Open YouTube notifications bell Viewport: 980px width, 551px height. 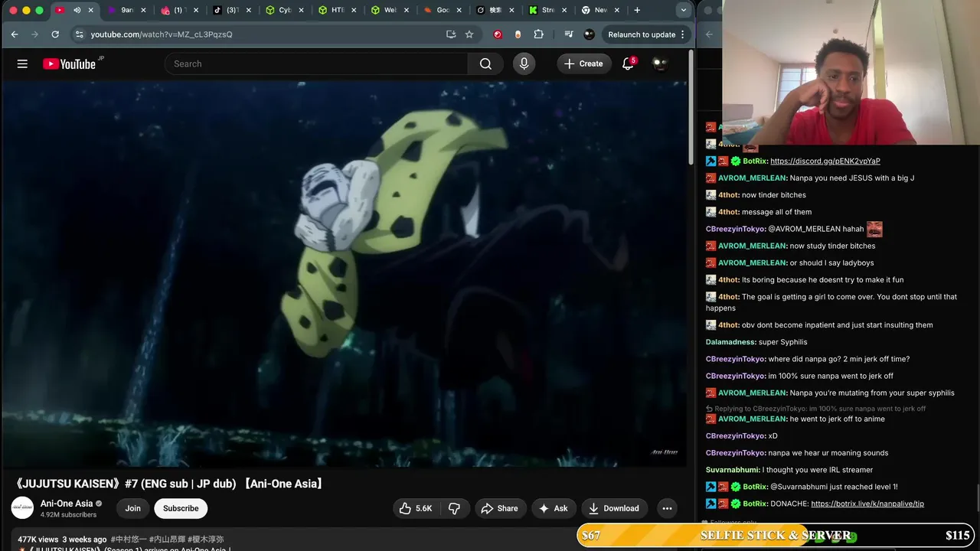coord(628,64)
